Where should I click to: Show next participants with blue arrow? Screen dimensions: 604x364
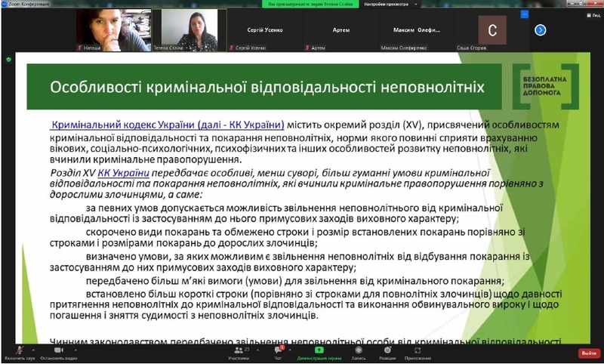[x=541, y=30]
